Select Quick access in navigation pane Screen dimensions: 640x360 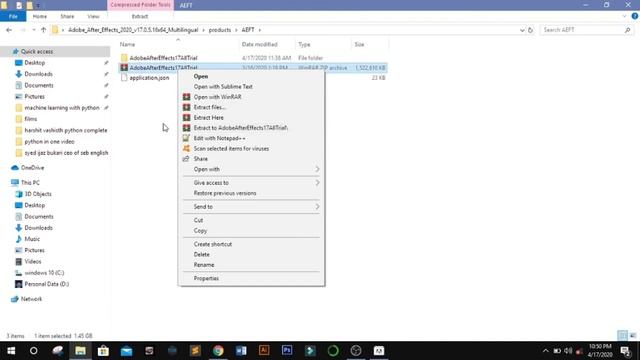coord(37,51)
